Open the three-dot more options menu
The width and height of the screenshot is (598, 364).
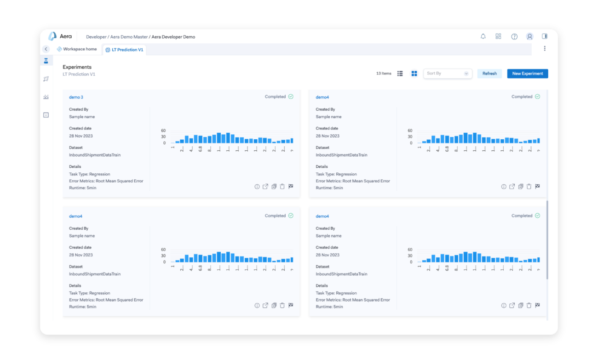545,48
